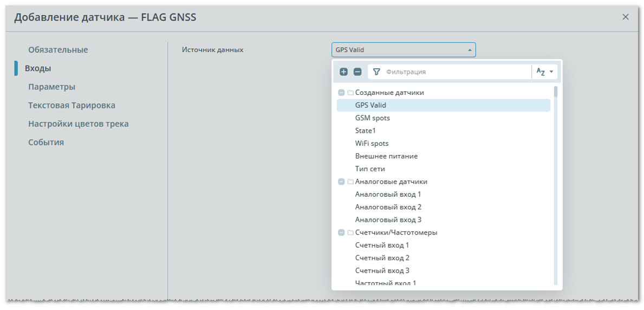Image resolution: width=644 pixels, height=310 pixels.
Task: Open the A-Z sort order dropdown
Action: pyautogui.click(x=545, y=72)
